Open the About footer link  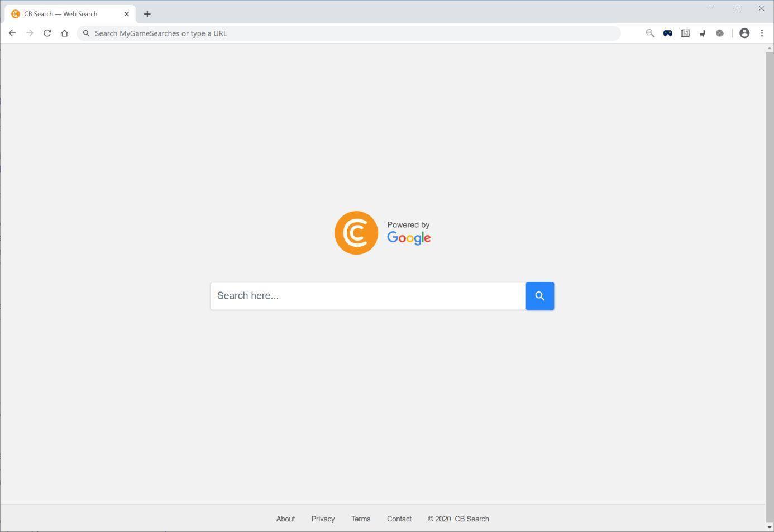coord(285,519)
